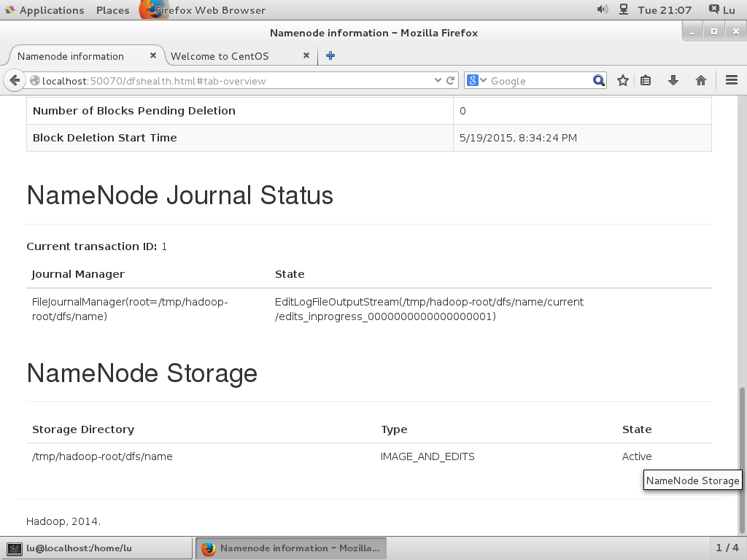Image resolution: width=747 pixels, height=560 pixels.
Task: Open the volume control in top panel
Action: coord(602,10)
